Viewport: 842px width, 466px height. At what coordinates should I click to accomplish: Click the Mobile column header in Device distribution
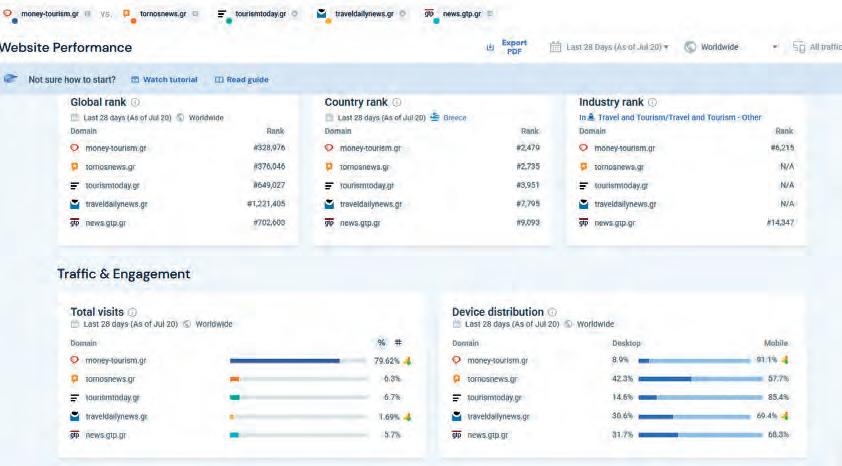776,343
